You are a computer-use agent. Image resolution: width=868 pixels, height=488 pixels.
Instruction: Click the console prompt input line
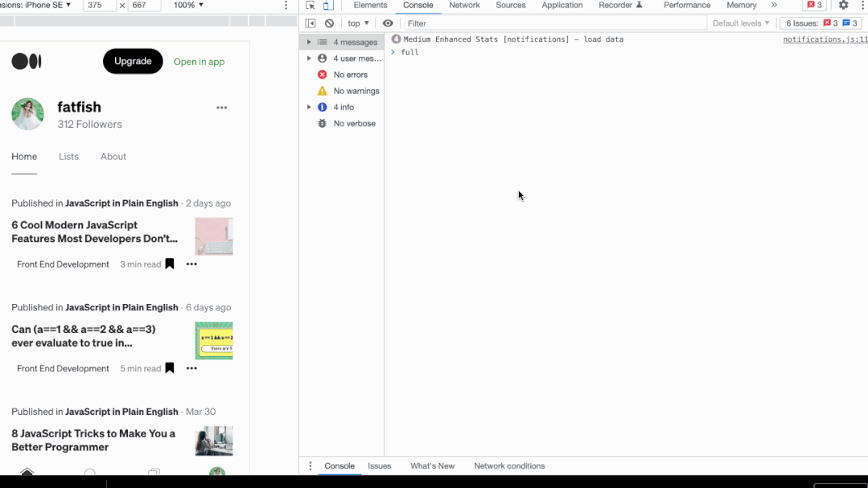coord(626,52)
